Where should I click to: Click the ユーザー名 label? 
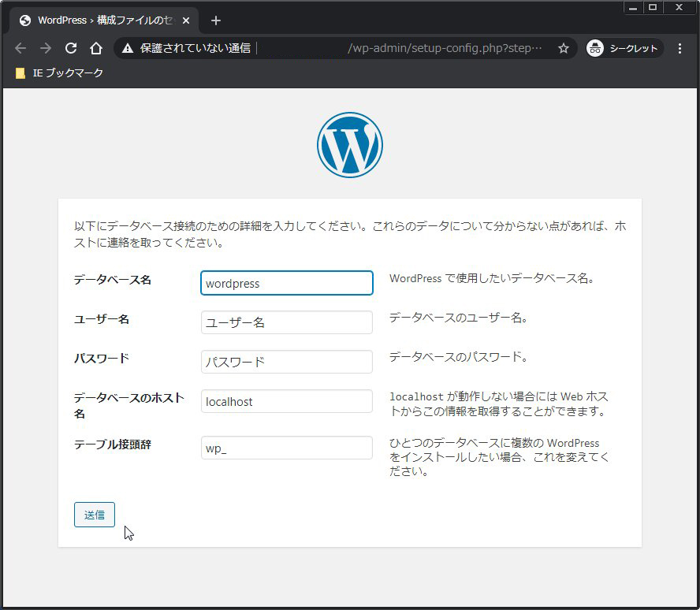click(x=102, y=319)
